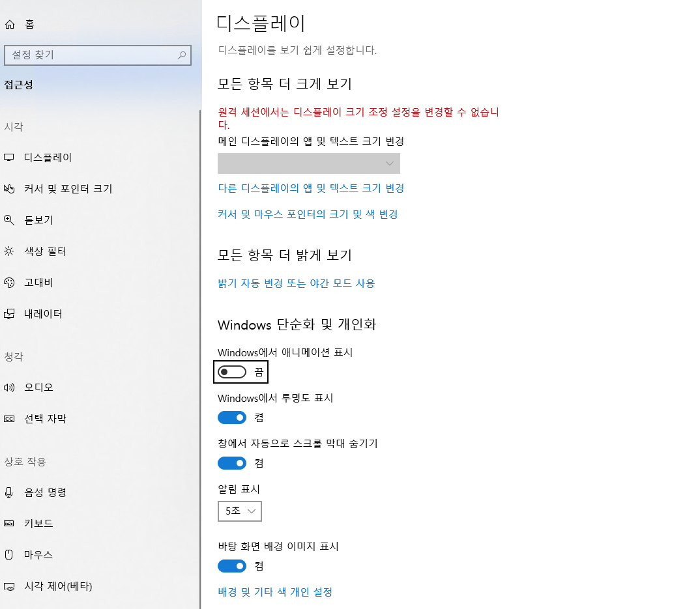700x609 pixels.
Task: Open High contrast (고대비) palette icon
Action: [9, 283]
